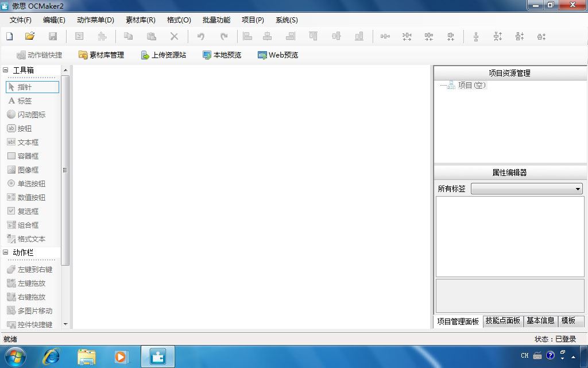This screenshot has height=368, width=588.
Task: Click the Delete X toolbar icon
Action: pyautogui.click(x=175, y=36)
